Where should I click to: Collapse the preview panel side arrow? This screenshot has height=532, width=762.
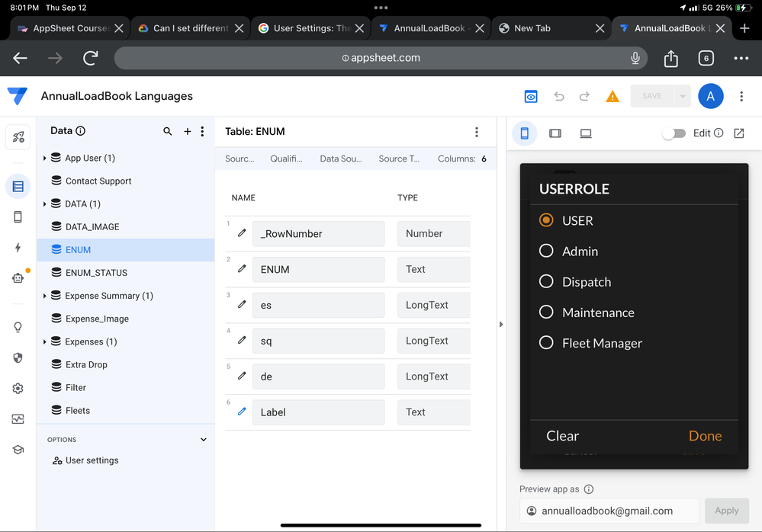(501, 324)
